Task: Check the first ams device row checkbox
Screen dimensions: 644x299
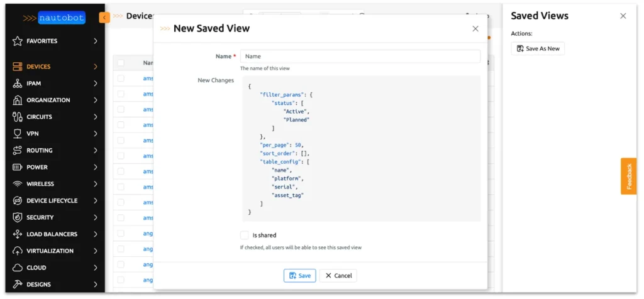Action: click(121, 78)
